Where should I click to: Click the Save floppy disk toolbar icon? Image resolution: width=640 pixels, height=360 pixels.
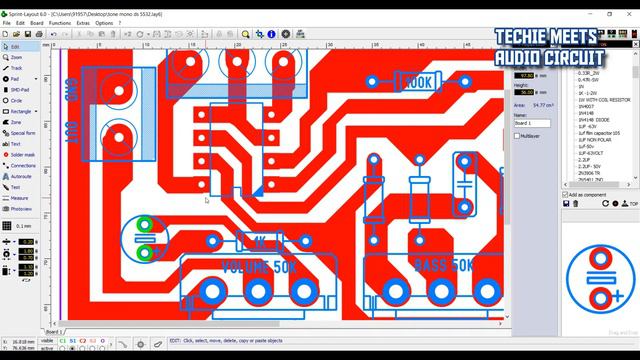click(28, 34)
